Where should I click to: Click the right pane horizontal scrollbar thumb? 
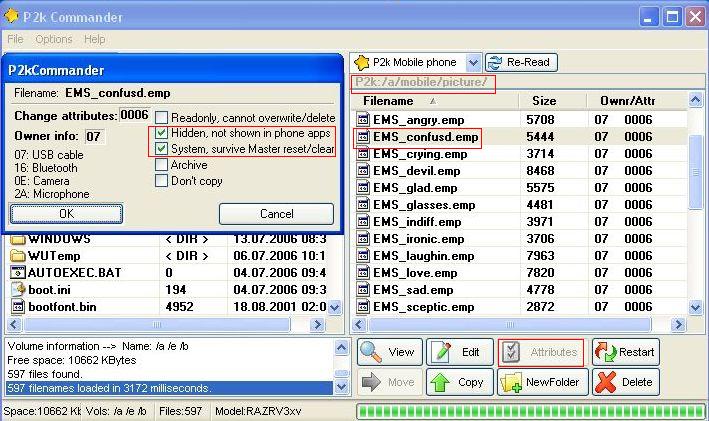pyautogui.click(x=510, y=325)
